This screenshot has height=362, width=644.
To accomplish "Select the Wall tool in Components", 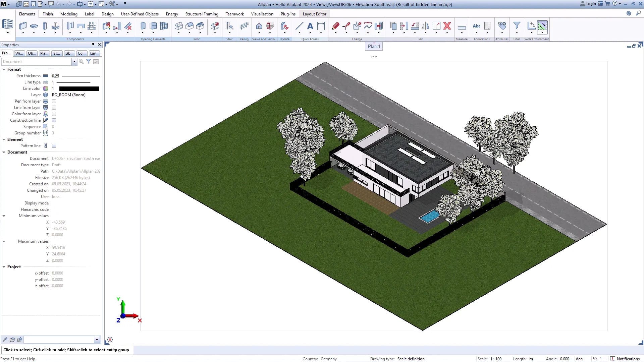I will coord(23,26).
